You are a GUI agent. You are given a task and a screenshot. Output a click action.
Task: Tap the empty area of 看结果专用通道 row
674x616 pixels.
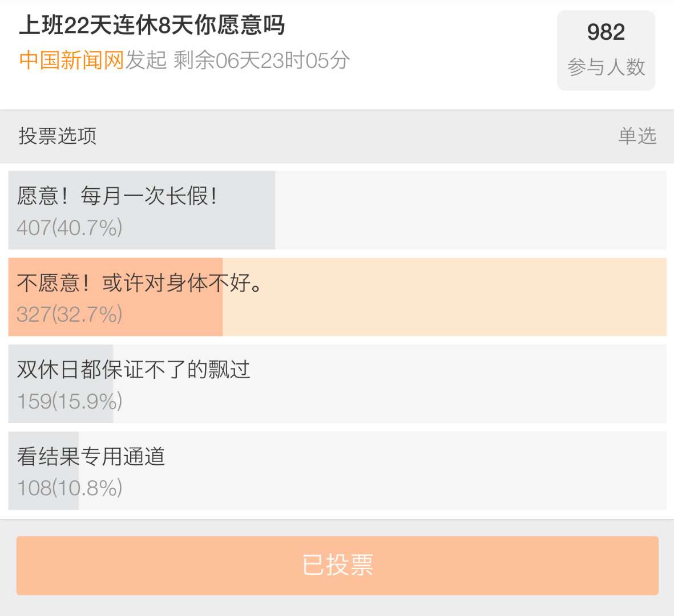[373, 471]
